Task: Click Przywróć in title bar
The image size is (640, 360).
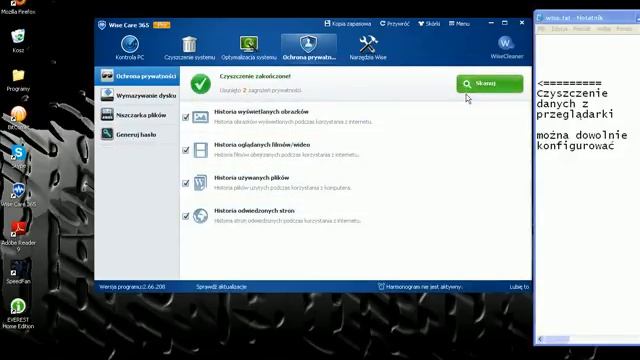Action: click(x=395, y=24)
